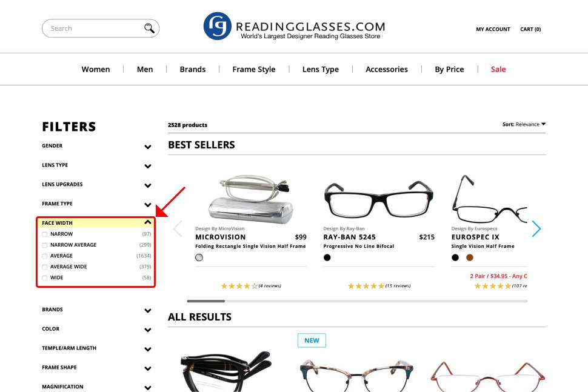
Task: Collapse Face Width filter with up chevron
Action: click(148, 222)
